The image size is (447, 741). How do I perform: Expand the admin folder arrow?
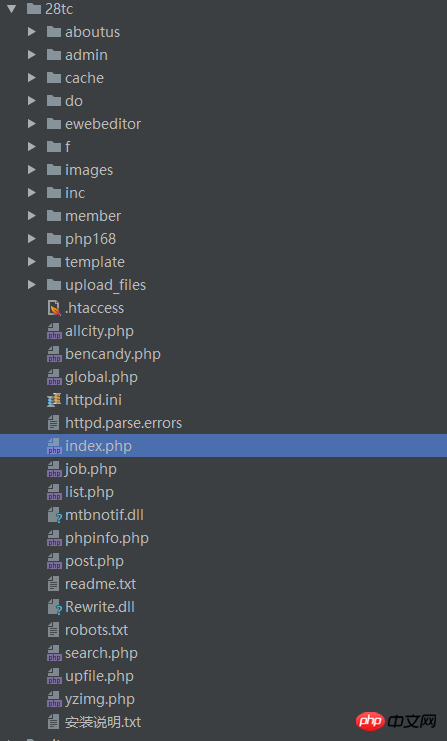pos(32,55)
